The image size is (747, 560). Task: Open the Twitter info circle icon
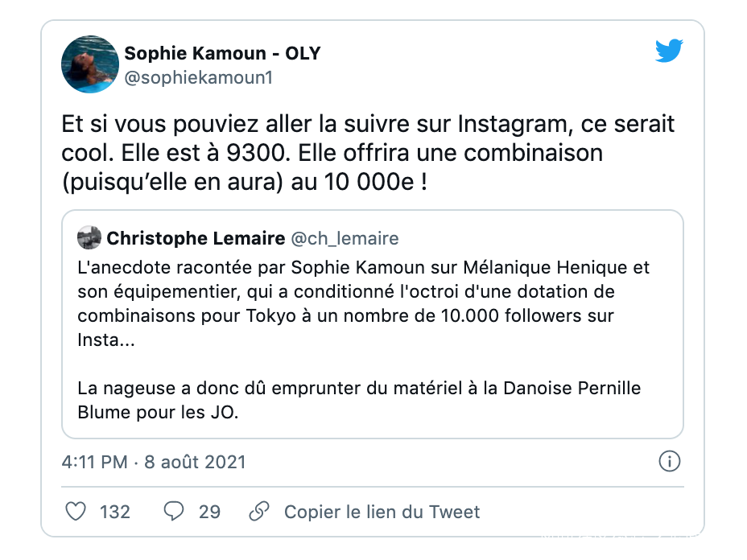pos(669,462)
